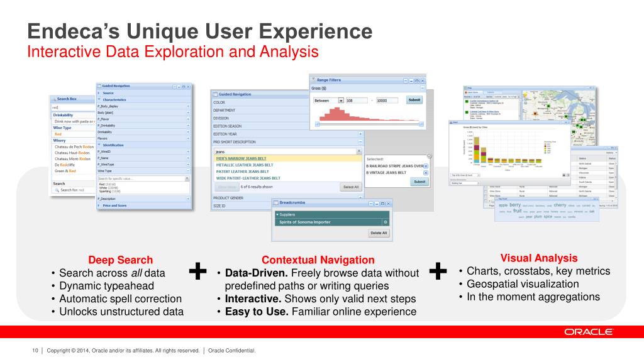Click the Breadcrumbs panel title icon
Viewport: 644px width, 362px height.
276,203
